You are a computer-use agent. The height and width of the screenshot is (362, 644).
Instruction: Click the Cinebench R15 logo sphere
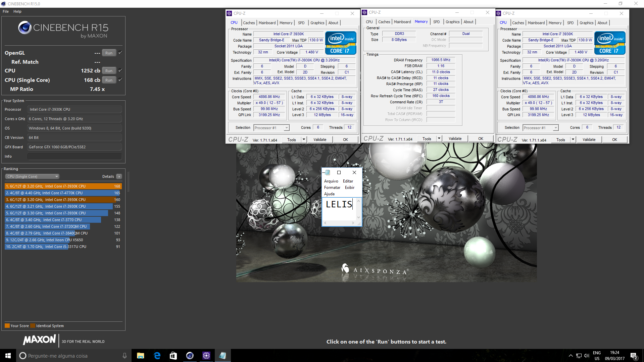(25, 28)
